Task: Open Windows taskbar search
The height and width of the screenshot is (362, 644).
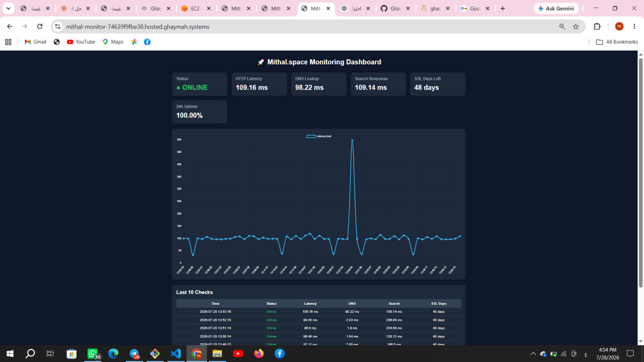Action: click(30, 353)
